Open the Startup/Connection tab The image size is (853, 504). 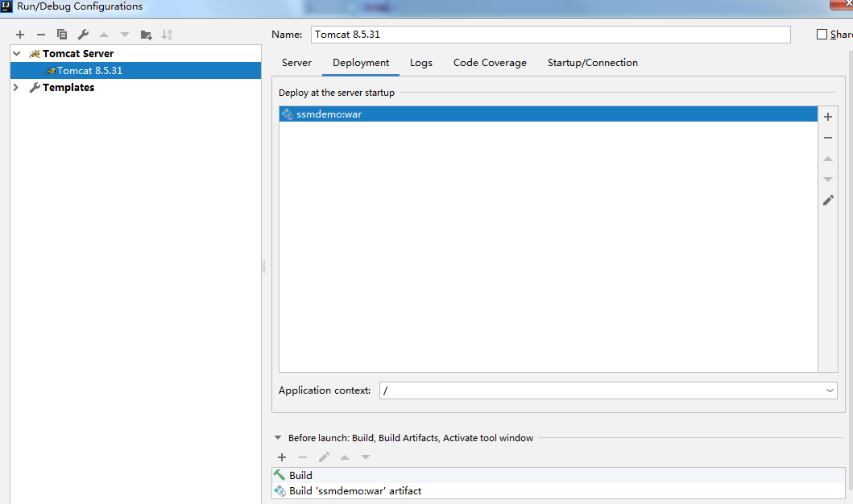(x=592, y=63)
